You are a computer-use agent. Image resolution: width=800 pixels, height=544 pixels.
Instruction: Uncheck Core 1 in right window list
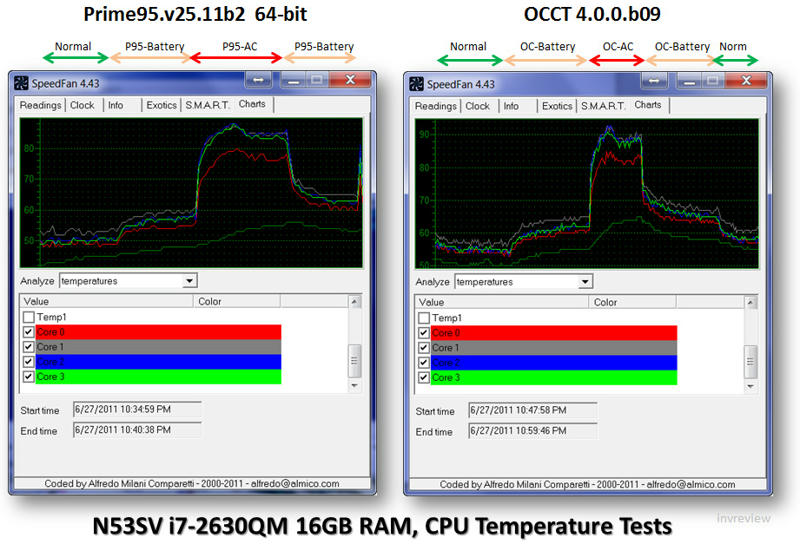coord(424,348)
